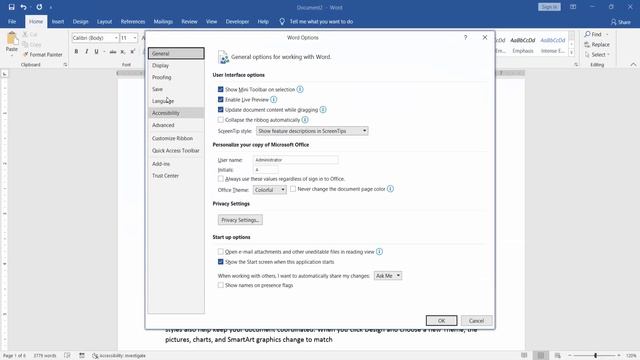Open the File tab
The image size is (640, 360).
pyautogui.click(x=12, y=22)
